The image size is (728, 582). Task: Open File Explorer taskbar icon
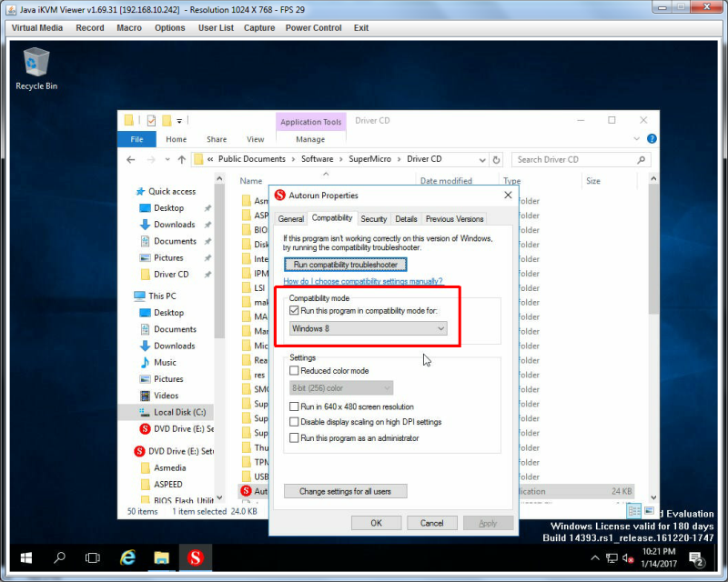point(162,557)
